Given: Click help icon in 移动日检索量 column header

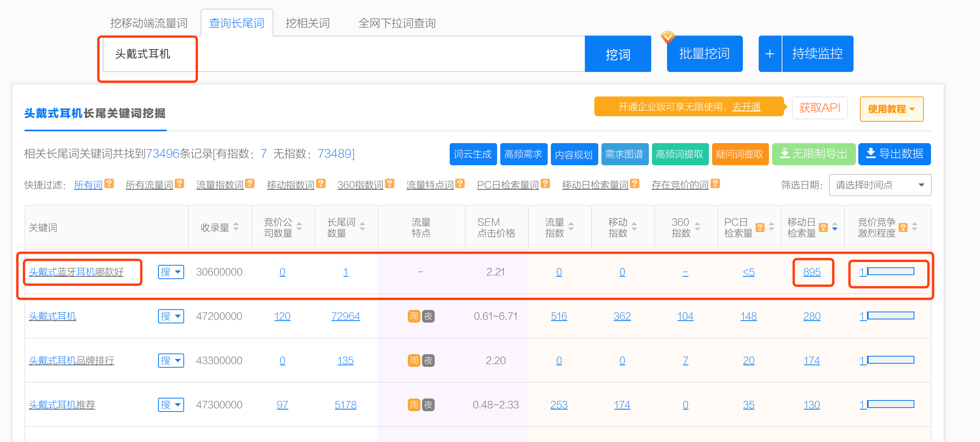Looking at the screenshot, I should [823, 227].
